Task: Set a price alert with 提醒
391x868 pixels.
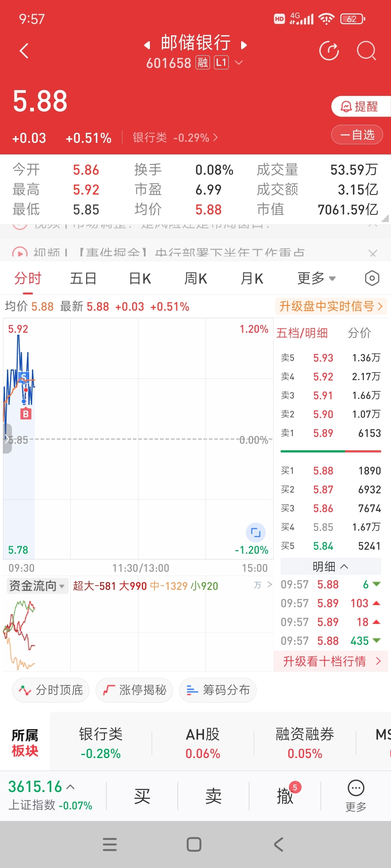Action: [x=361, y=106]
